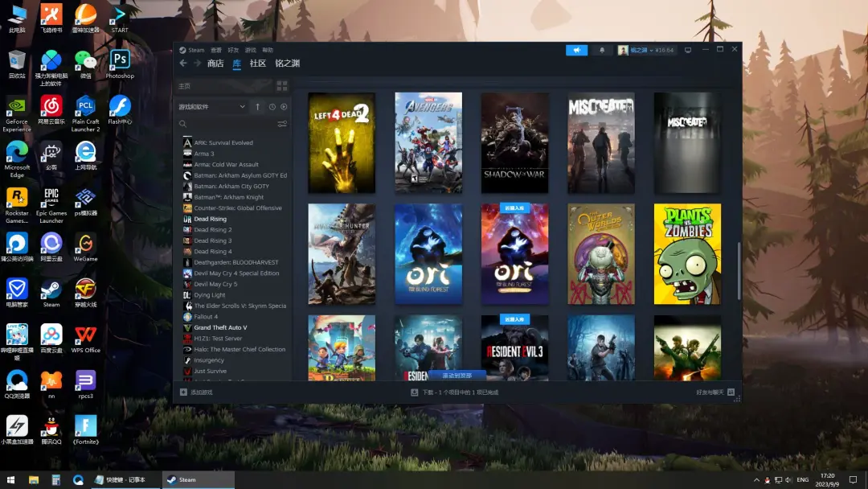Click the recent activity clock filter icon

click(x=272, y=107)
